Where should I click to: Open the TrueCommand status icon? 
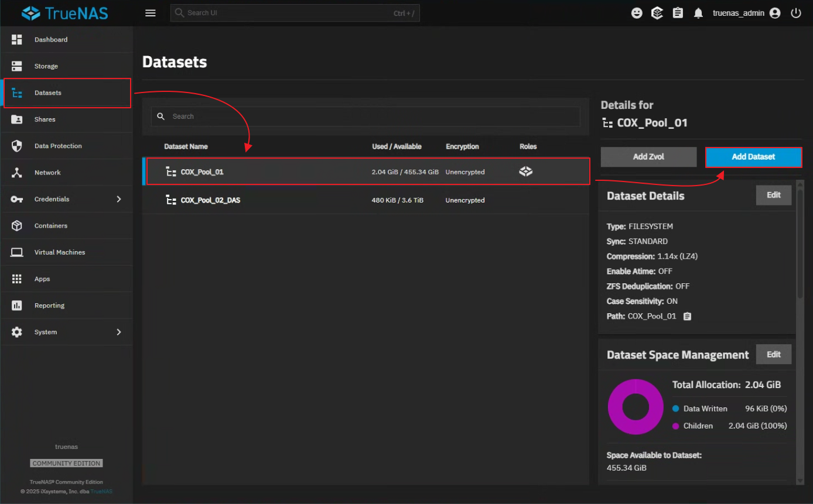(657, 13)
